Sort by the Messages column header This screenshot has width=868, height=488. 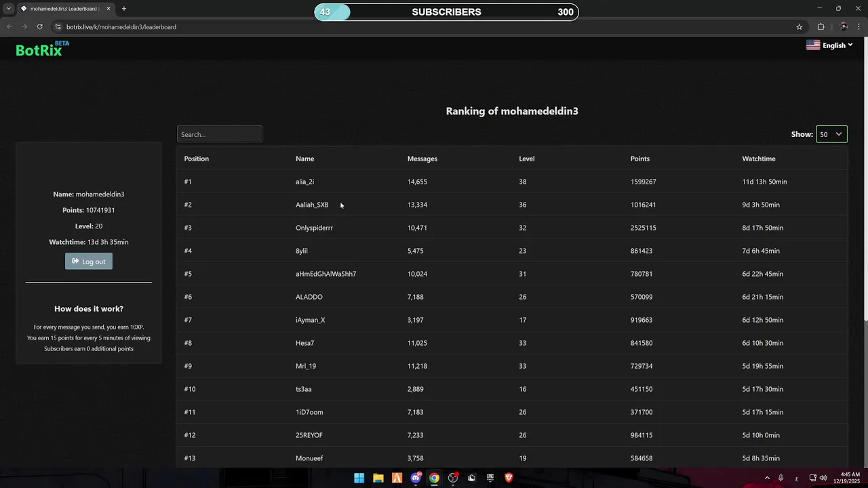(x=422, y=159)
